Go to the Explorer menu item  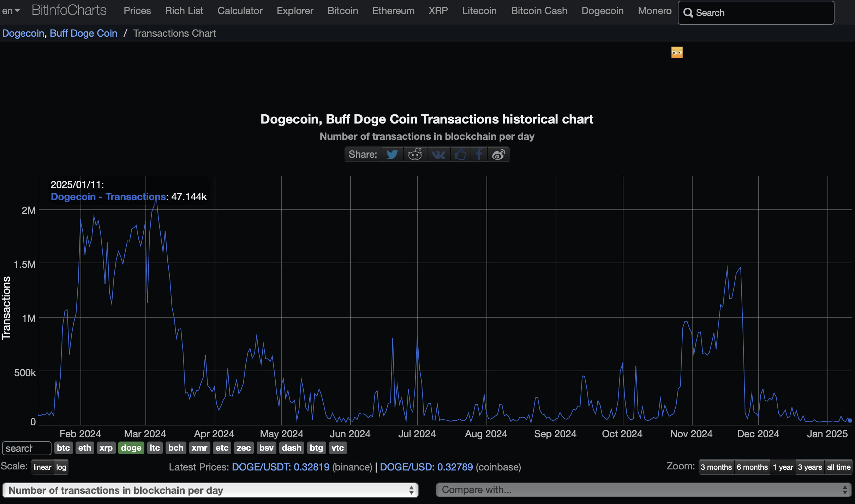click(x=295, y=11)
